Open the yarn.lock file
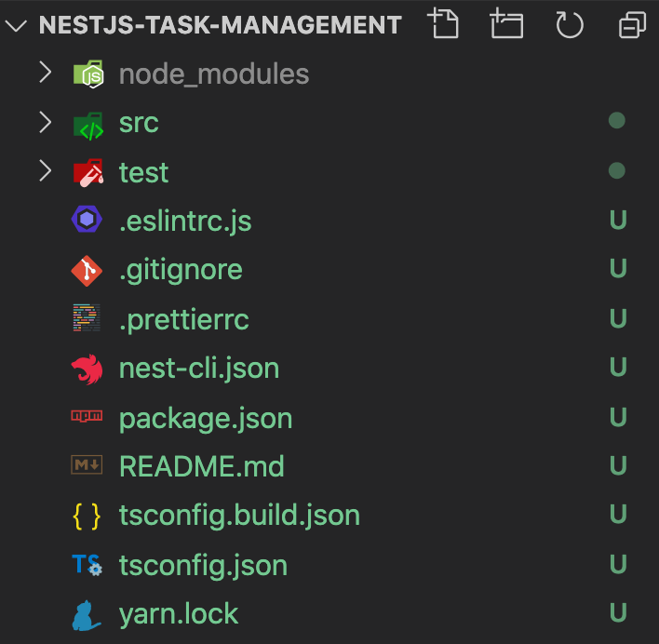The height and width of the screenshot is (644, 659). (179, 614)
